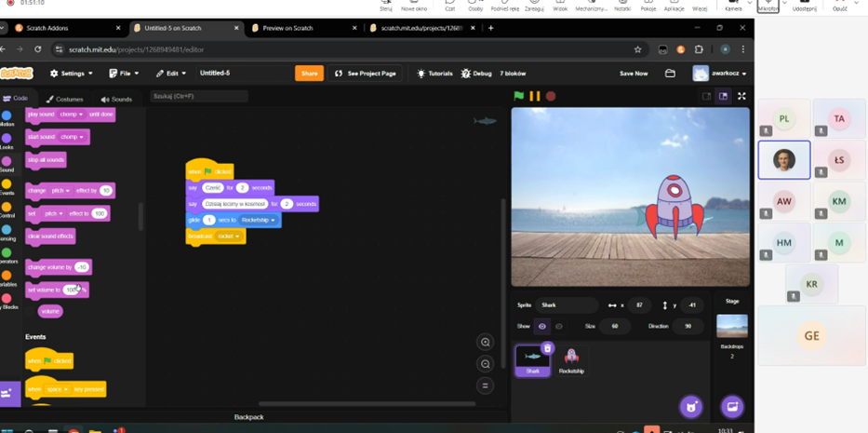Hide the sprite using crossed-eye toggle

click(x=559, y=326)
